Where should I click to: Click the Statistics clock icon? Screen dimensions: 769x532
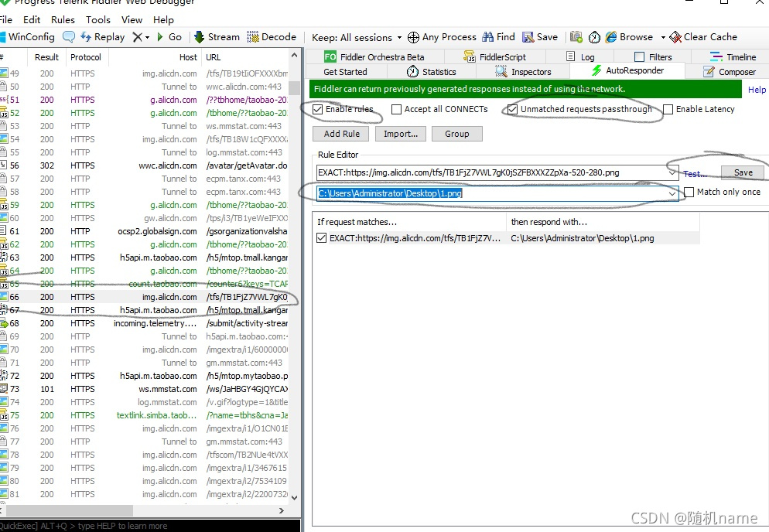click(x=413, y=72)
